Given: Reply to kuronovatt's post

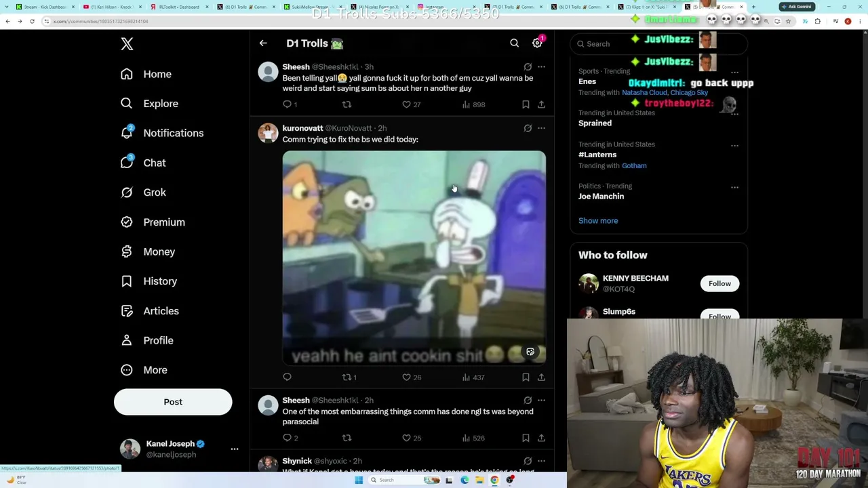Looking at the screenshot, I should (x=287, y=377).
